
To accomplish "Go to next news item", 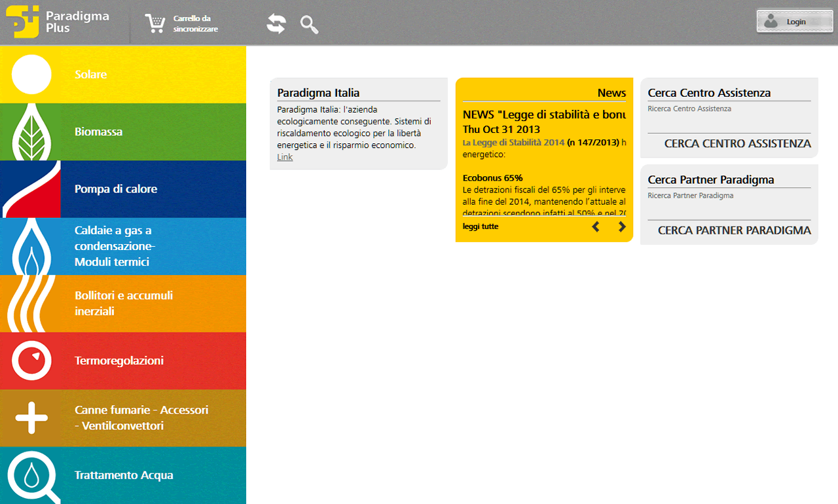I will [x=622, y=226].
